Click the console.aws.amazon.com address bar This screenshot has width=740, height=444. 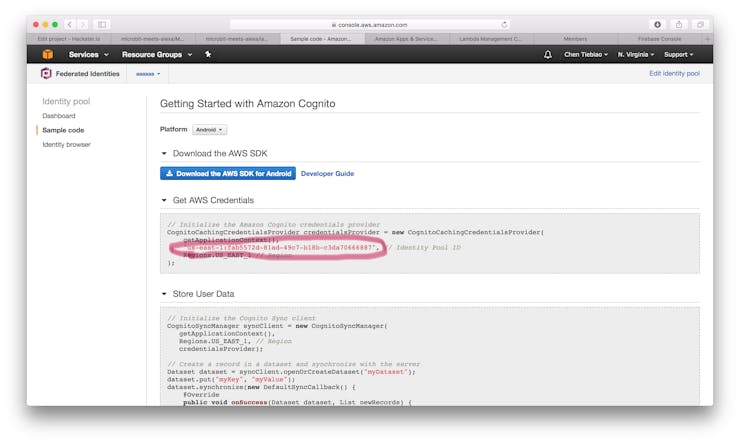click(x=369, y=25)
